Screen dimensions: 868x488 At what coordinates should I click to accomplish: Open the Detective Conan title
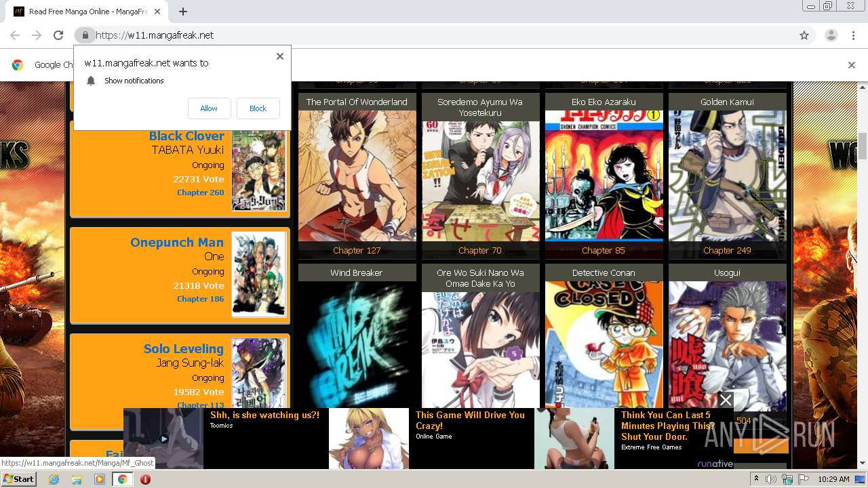point(604,272)
